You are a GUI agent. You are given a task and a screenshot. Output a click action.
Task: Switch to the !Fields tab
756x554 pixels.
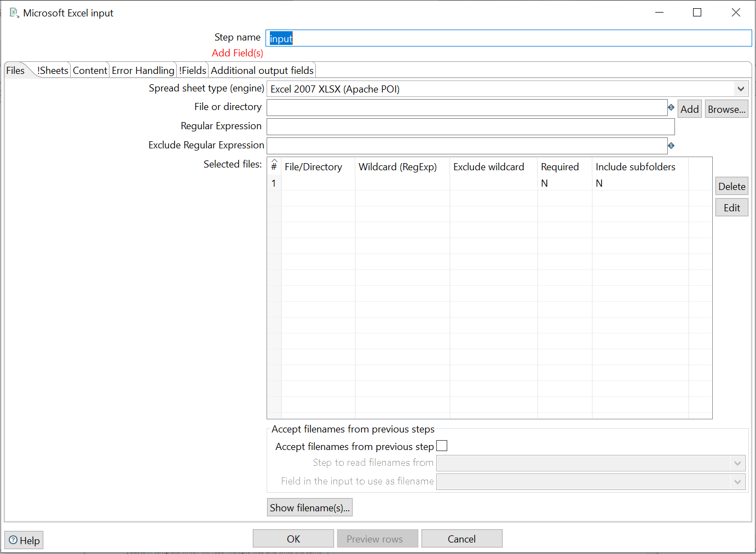tap(193, 71)
